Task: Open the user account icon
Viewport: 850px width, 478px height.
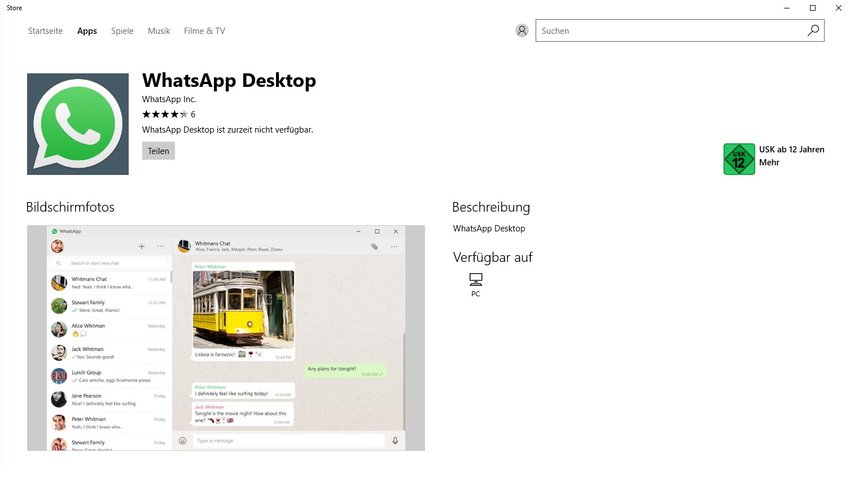Action: click(521, 30)
